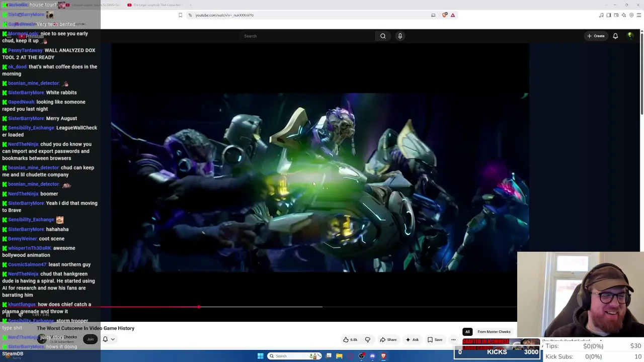
Task: Click the recommended video thumbnail 'Crafted in a Chinese'
Action: tap(501, 345)
